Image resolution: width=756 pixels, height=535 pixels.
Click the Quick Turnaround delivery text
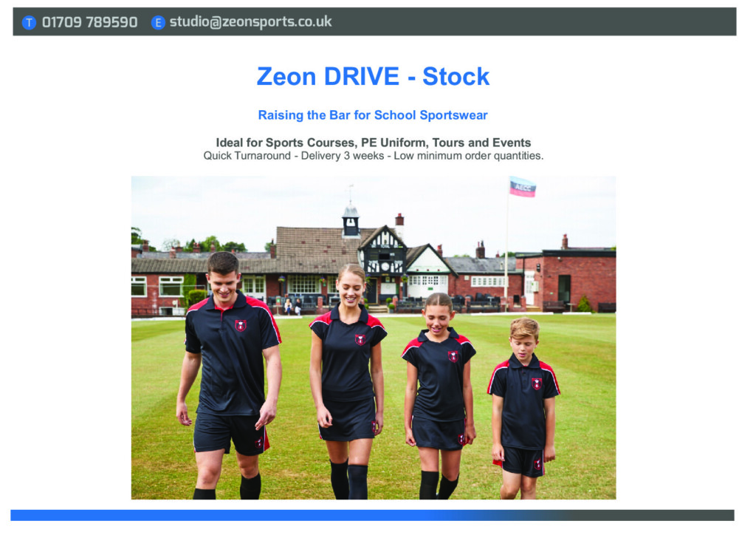pos(373,156)
